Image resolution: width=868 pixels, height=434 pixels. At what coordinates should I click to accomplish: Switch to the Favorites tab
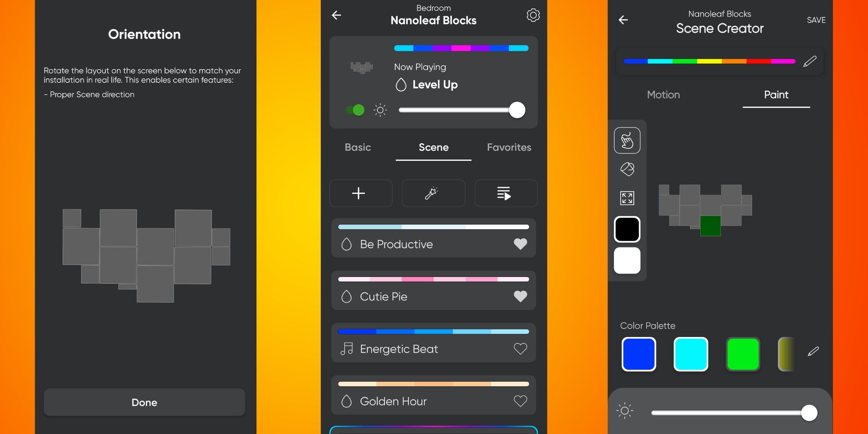(x=509, y=147)
